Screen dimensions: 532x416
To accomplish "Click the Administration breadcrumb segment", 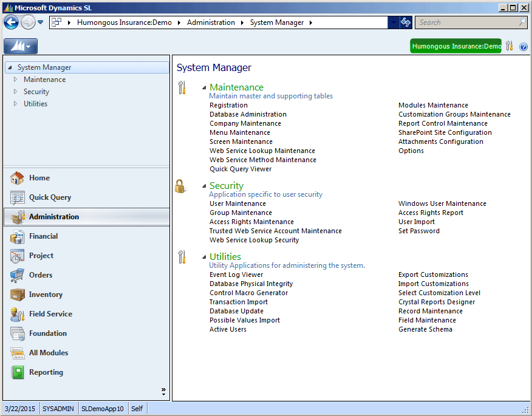I will point(211,22).
